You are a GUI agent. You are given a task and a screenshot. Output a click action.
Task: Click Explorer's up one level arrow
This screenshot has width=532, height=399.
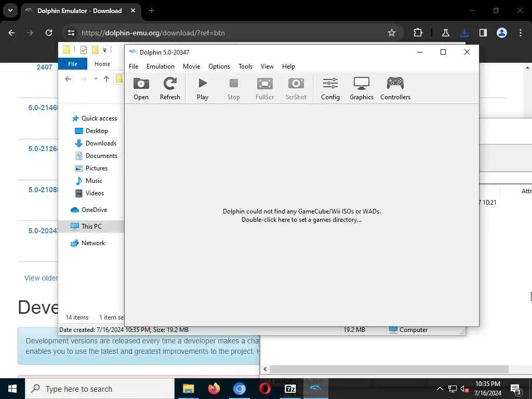(107, 79)
